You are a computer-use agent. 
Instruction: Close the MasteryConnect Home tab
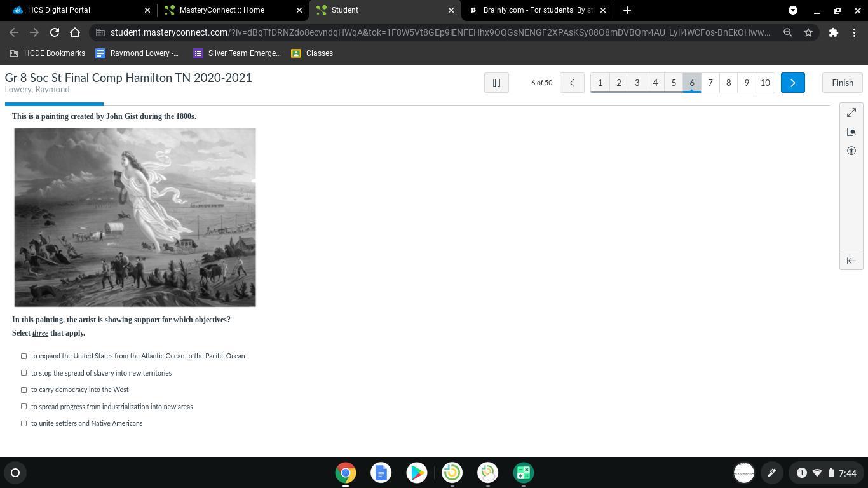299,10
